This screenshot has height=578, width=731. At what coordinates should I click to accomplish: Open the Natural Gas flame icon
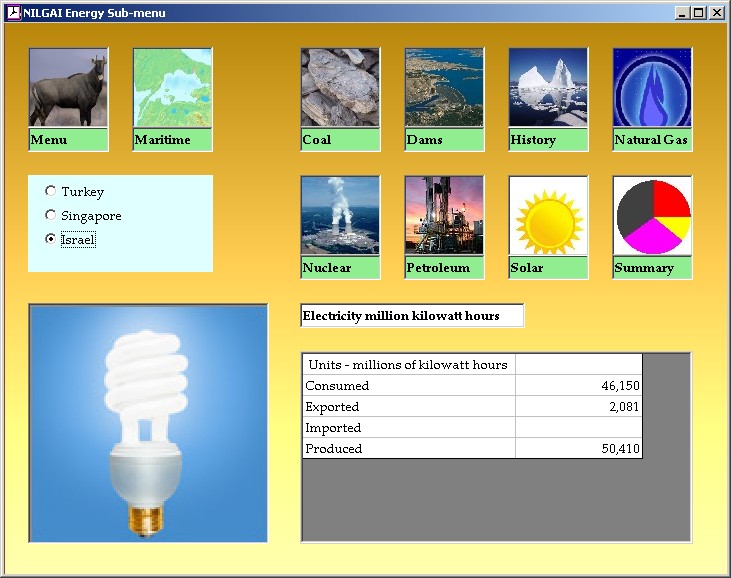652,88
